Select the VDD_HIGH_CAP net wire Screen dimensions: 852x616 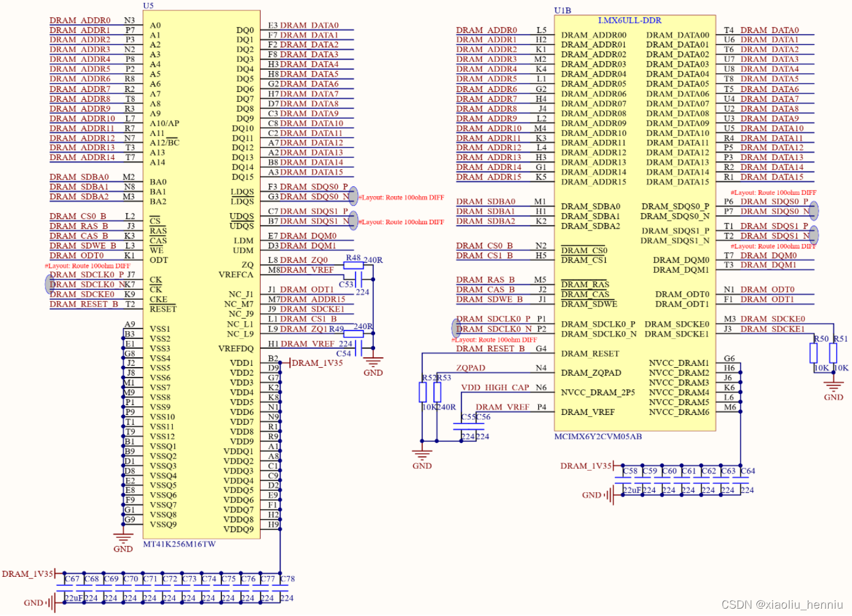[x=510, y=387]
